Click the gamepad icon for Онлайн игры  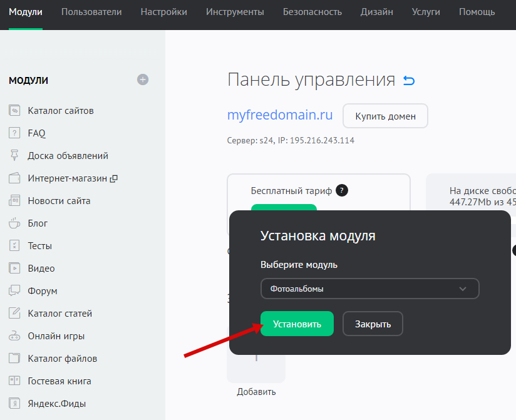(x=14, y=336)
